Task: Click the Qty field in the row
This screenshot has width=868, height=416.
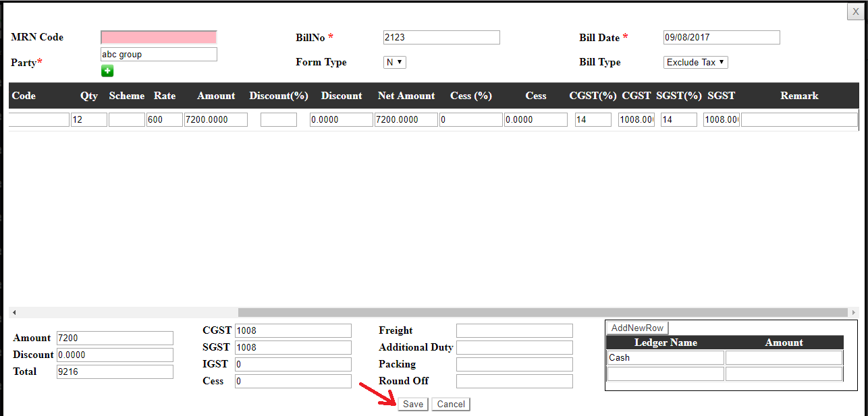Action: click(x=88, y=119)
